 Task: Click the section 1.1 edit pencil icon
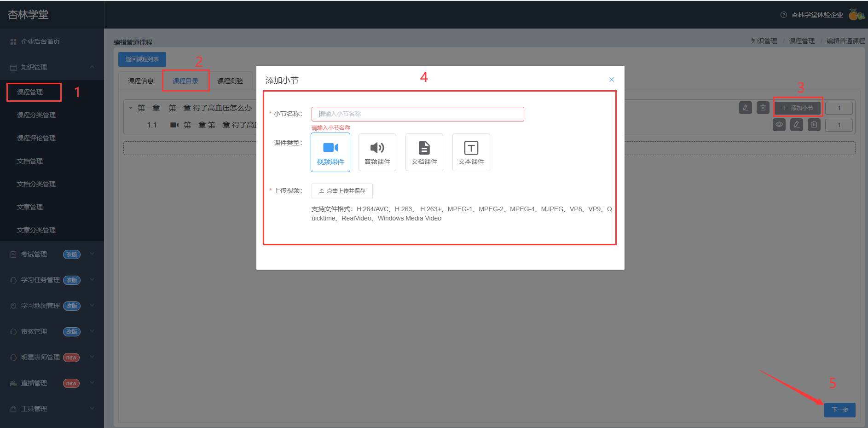click(x=797, y=125)
